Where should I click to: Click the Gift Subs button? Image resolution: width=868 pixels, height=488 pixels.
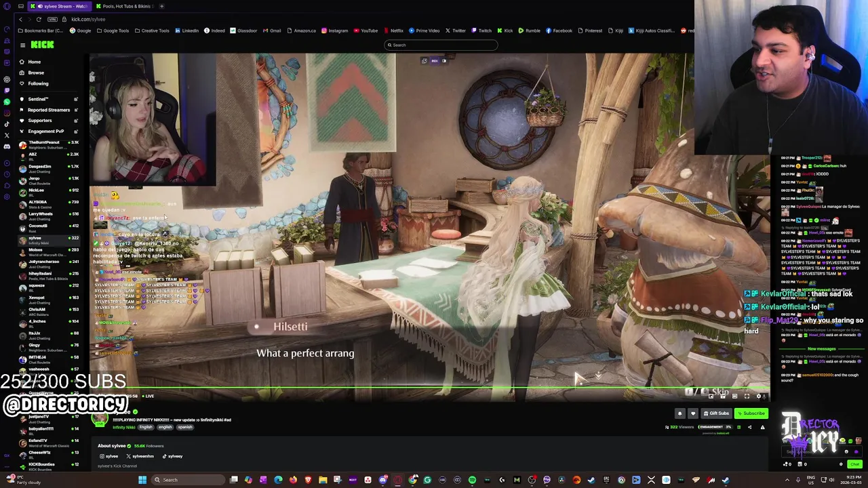click(x=715, y=413)
